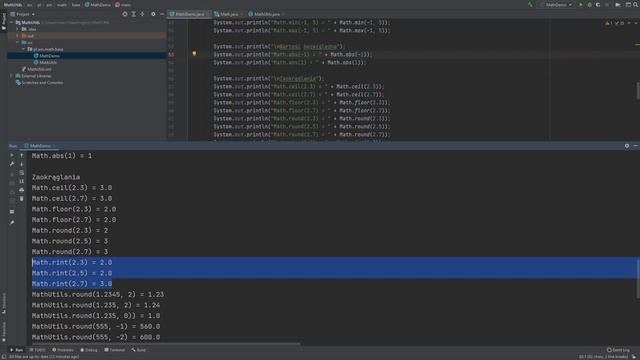Click the layout icon in Run sidebar
Viewport: 640px width, 360px height.
click(12, 212)
